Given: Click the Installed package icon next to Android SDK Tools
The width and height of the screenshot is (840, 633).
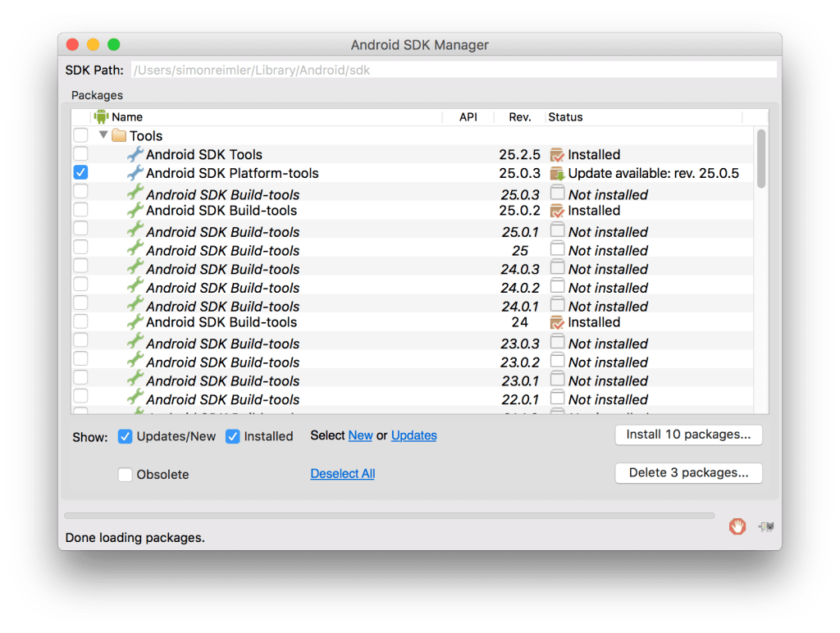Looking at the screenshot, I should (x=557, y=153).
